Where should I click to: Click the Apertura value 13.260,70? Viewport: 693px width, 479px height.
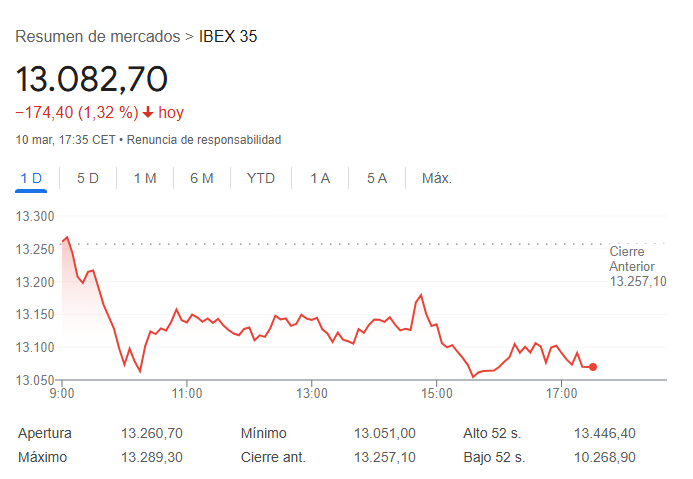click(x=152, y=433)
